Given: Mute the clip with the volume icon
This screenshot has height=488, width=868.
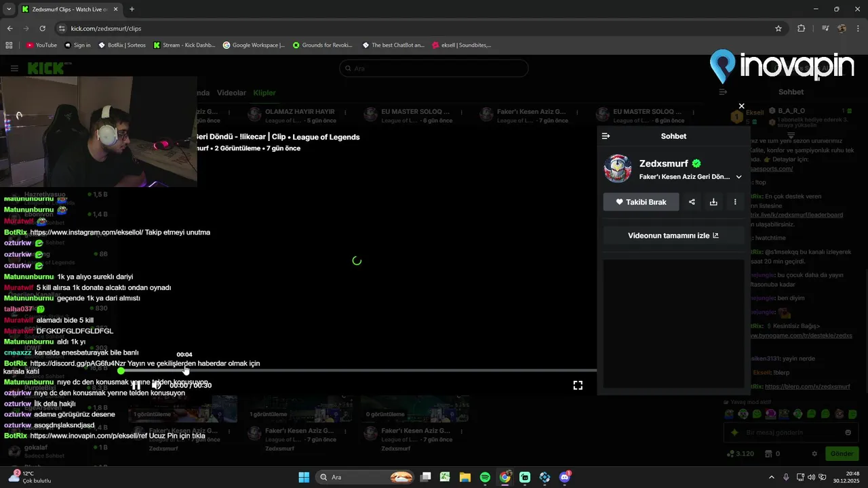Looking at the screenshot, I should coord(156,385).
